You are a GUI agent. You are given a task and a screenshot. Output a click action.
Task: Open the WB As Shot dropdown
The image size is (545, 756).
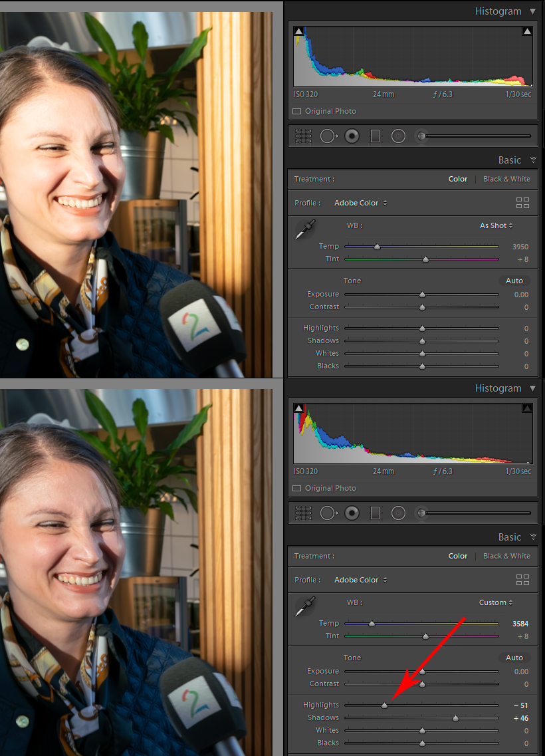click(495, 225)
